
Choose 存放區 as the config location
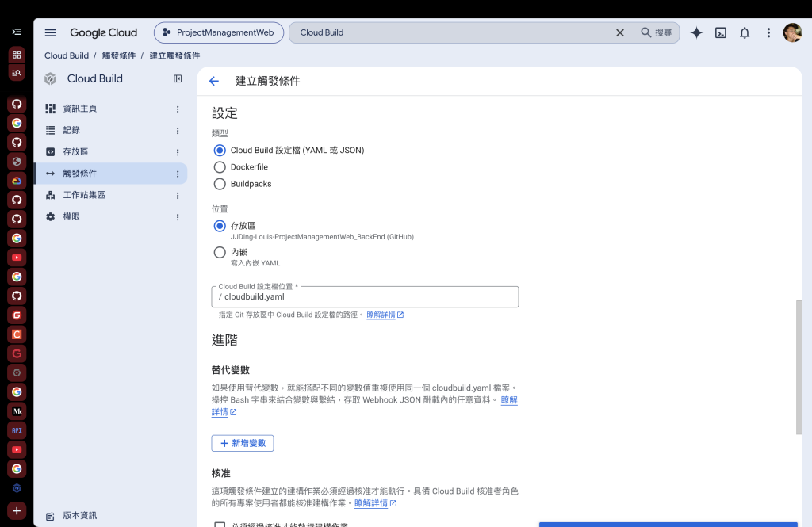(x=220, y=226)
